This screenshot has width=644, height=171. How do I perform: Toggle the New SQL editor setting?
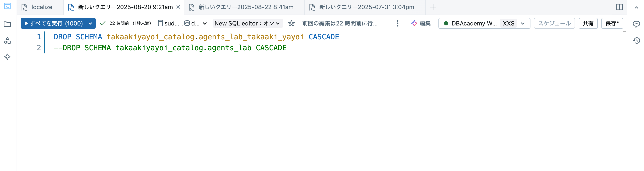pyautogui.click(x=247, y=23)
